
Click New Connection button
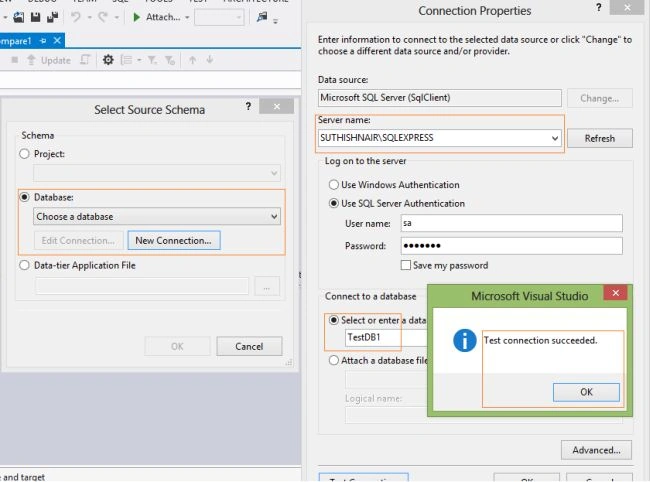point(174,241)
